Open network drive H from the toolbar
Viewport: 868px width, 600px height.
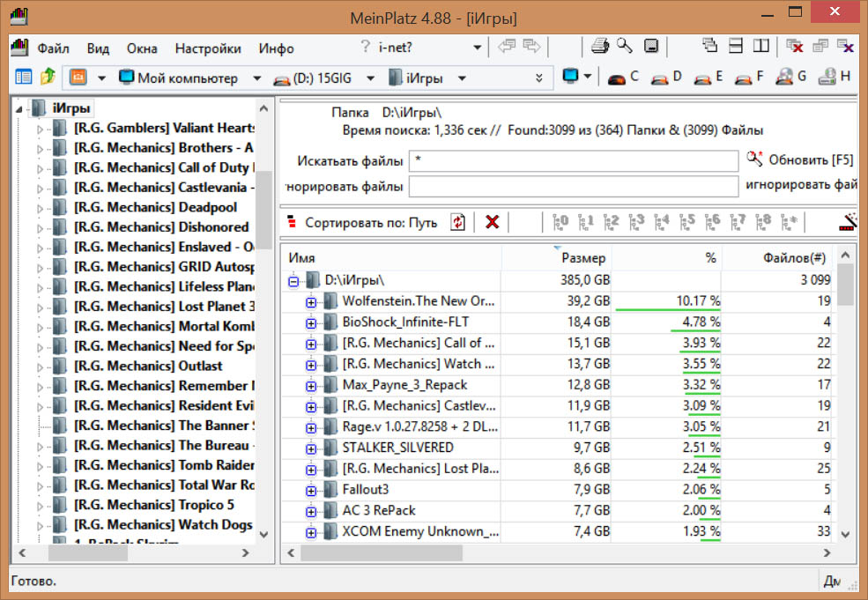coord(834,77)
